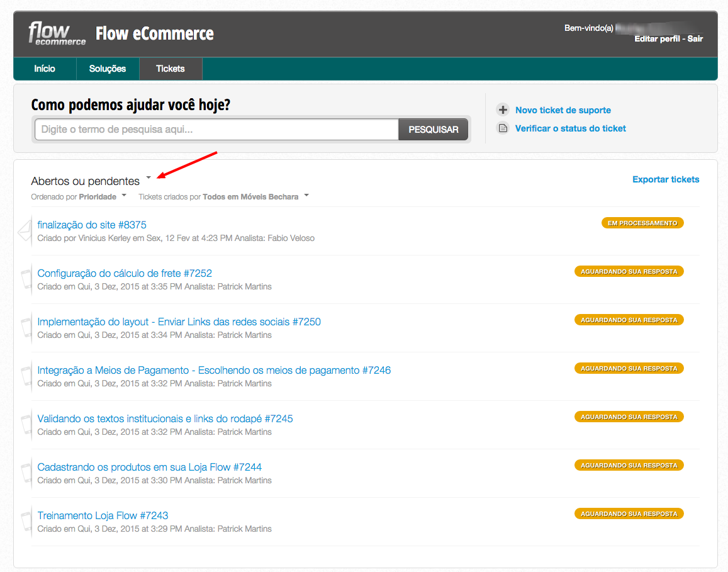Open ticket Integração a Meios de Pagamento #7246

[214, 370]
